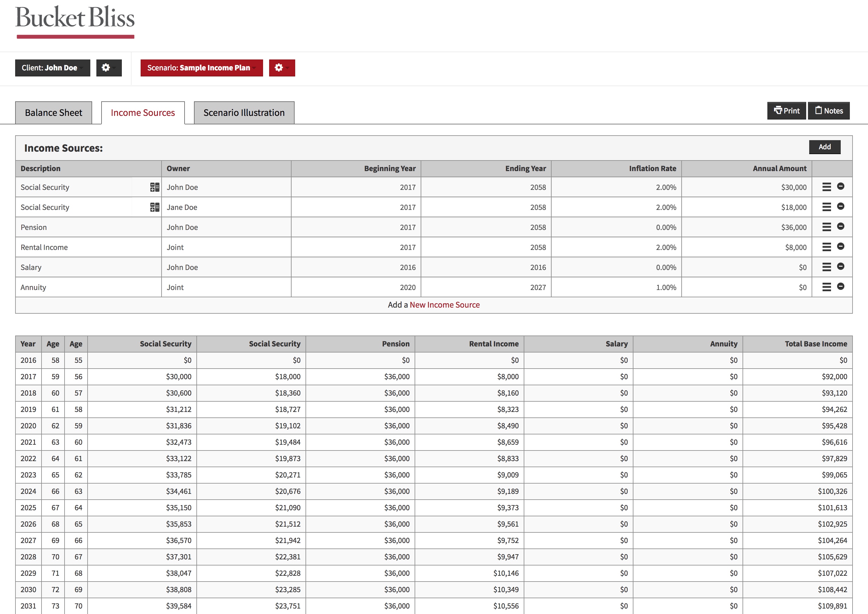
Task: Click the Add button for income sources
Action: pos(825,147)
